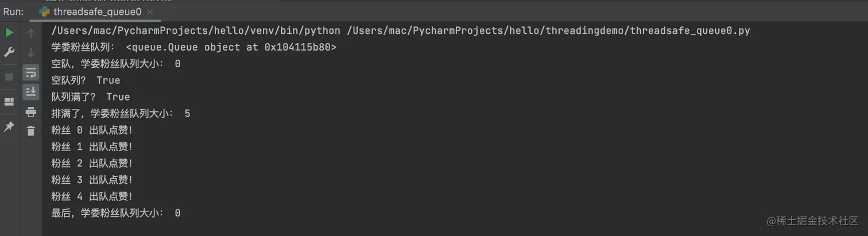Toggle Soft-Wrap for console output
The height and width of the screenshot is (236, 868).
31,72
